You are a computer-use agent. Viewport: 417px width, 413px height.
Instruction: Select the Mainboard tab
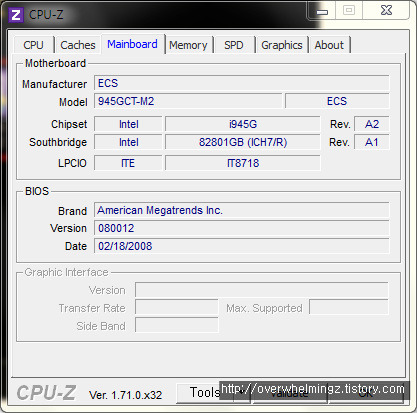[x=133, y=44]
